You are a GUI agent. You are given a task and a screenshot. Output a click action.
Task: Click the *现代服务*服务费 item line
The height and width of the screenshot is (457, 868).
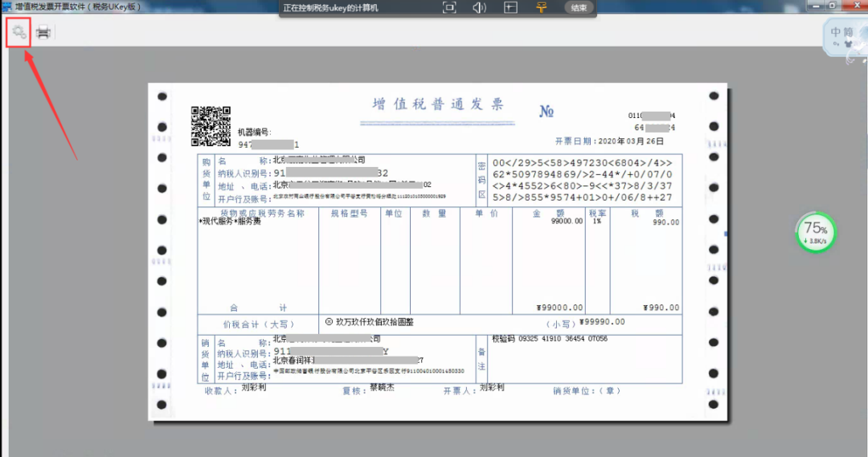coord(230,221)
